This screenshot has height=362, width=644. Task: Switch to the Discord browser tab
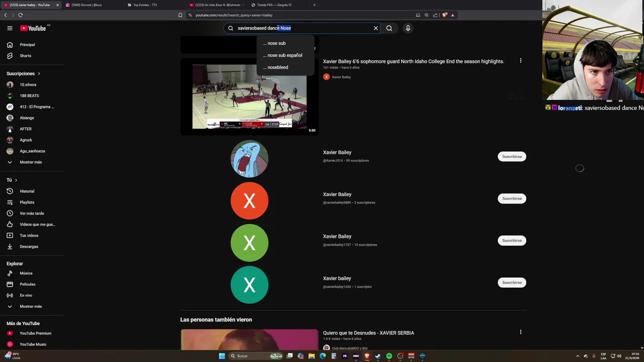coord(91,5)
